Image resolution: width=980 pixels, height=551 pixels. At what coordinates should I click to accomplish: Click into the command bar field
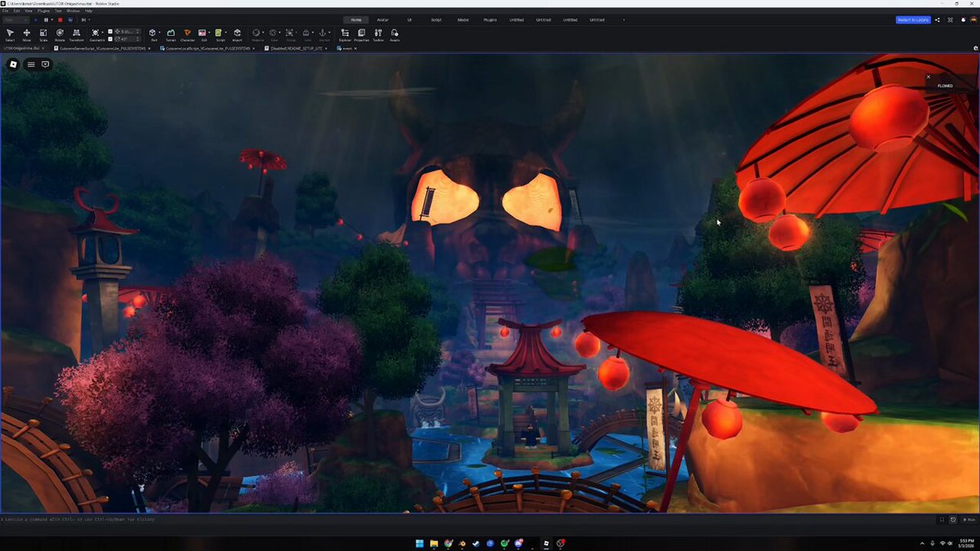click(x=465, y=519)
